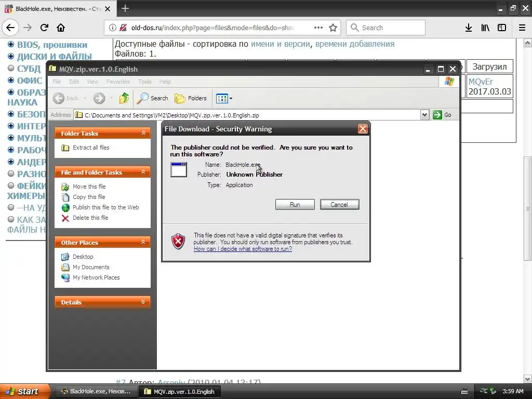Open СУБД category link

[x=29, y=68]
